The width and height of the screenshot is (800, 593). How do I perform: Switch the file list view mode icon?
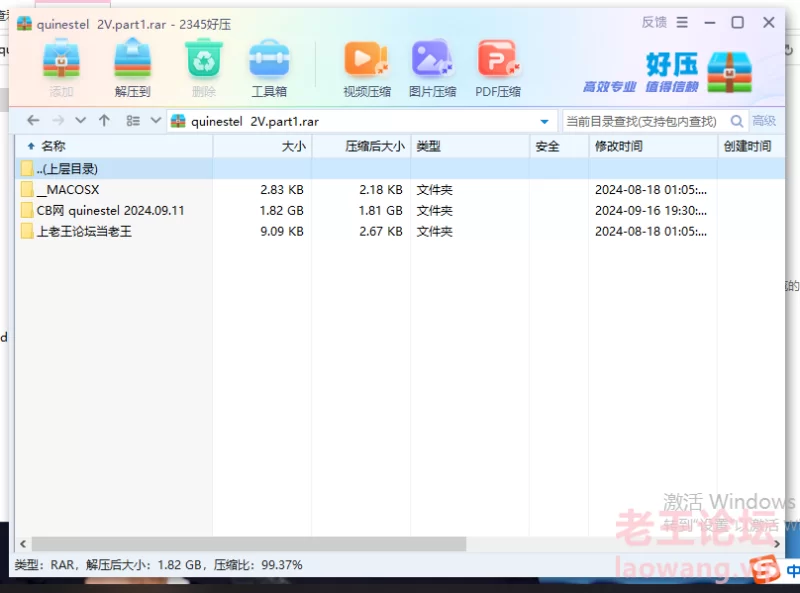click(133, 120)
